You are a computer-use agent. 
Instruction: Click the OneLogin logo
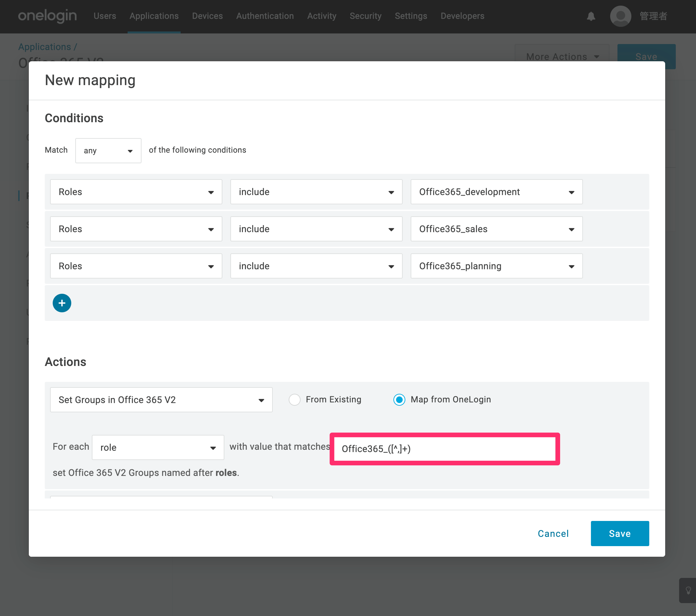coord(47,16)
